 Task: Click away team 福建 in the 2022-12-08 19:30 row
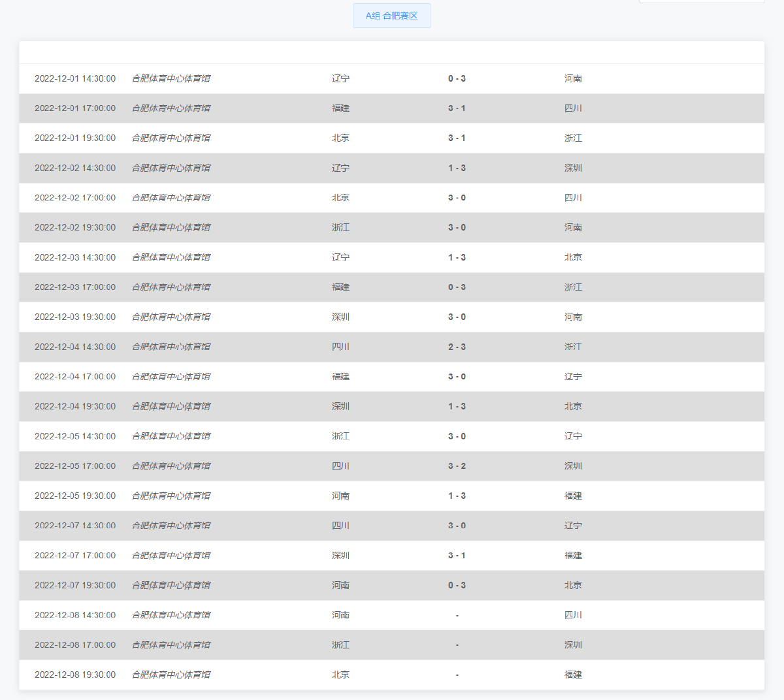[x=573, y=675]
